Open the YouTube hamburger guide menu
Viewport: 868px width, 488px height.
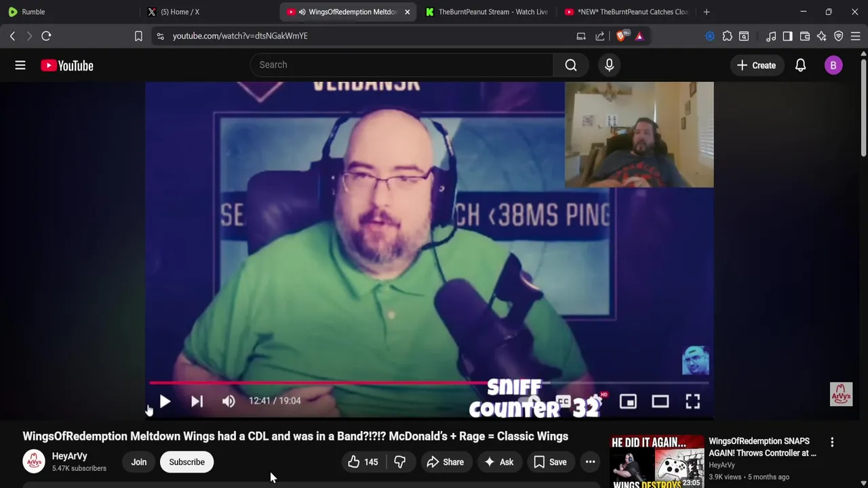[x=20, y=65]
